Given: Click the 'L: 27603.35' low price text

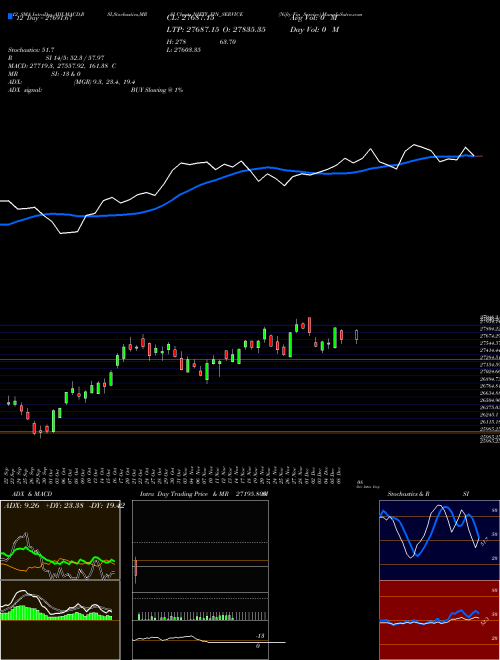Looking at the screenshot, I should [183, 50].
